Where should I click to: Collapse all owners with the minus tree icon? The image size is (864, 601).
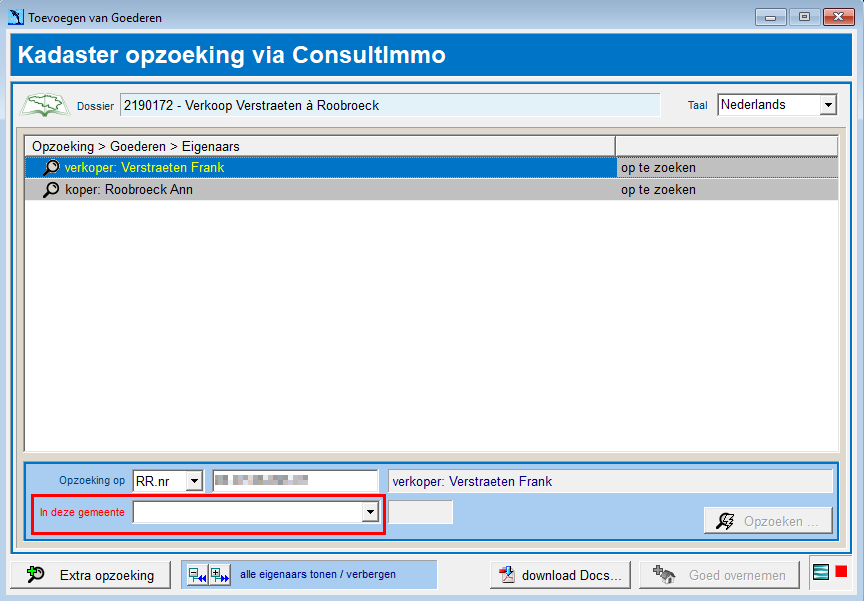(197, 575)
